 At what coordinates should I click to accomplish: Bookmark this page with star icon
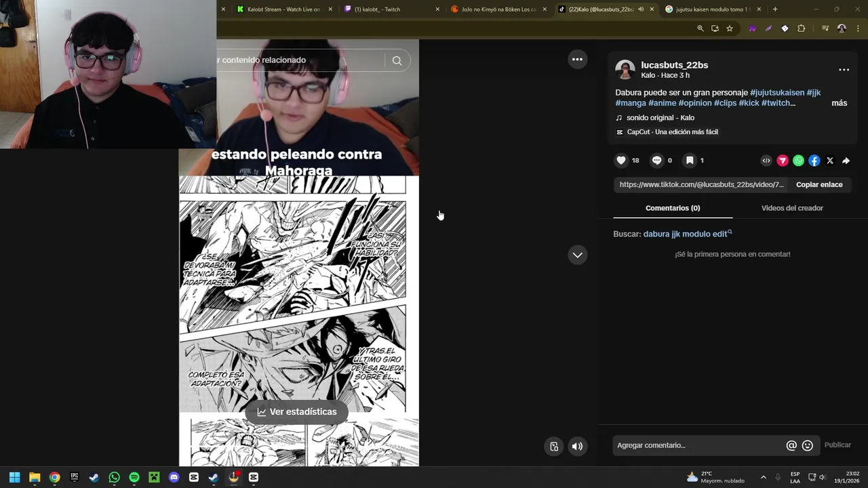click(x=730, y=28)
